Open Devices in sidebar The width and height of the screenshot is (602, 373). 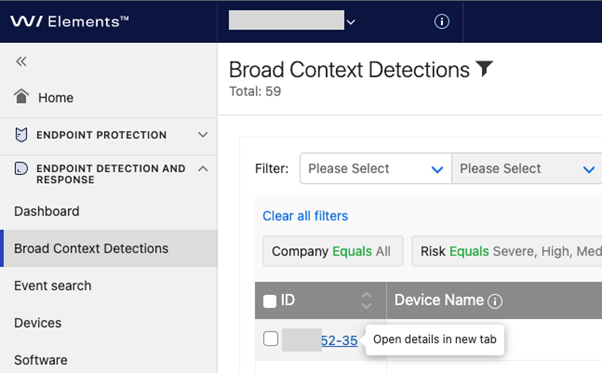[38, 323]
